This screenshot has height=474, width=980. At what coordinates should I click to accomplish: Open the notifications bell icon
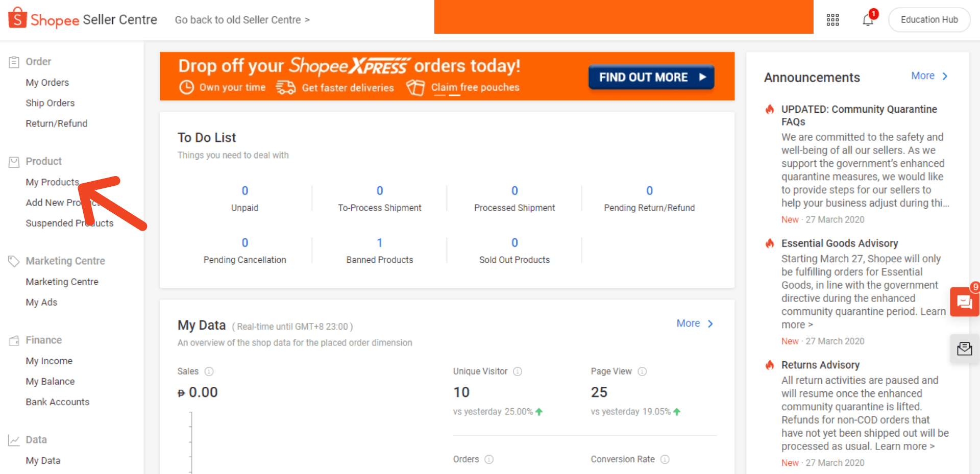point(868,20)
